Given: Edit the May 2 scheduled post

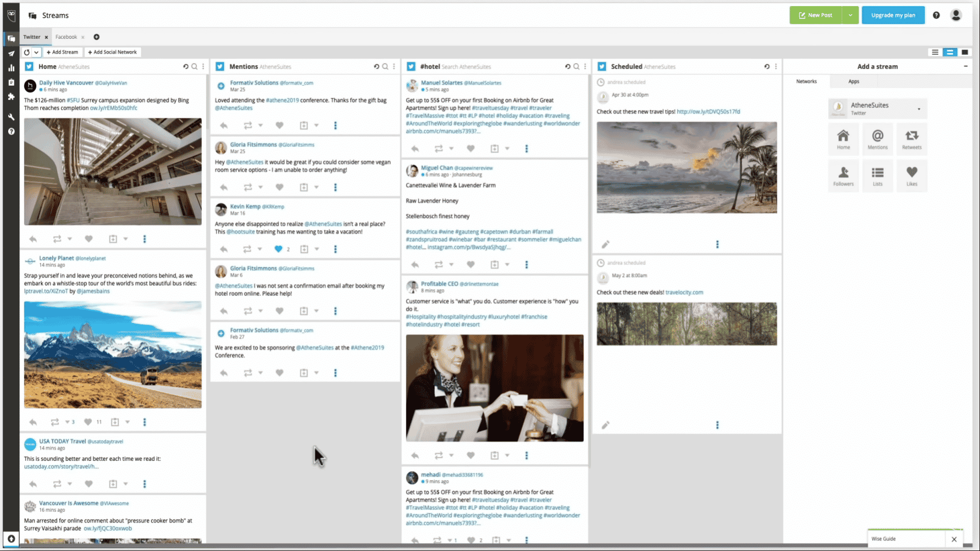Looking at the screenshot, I should tap(605, 425).
